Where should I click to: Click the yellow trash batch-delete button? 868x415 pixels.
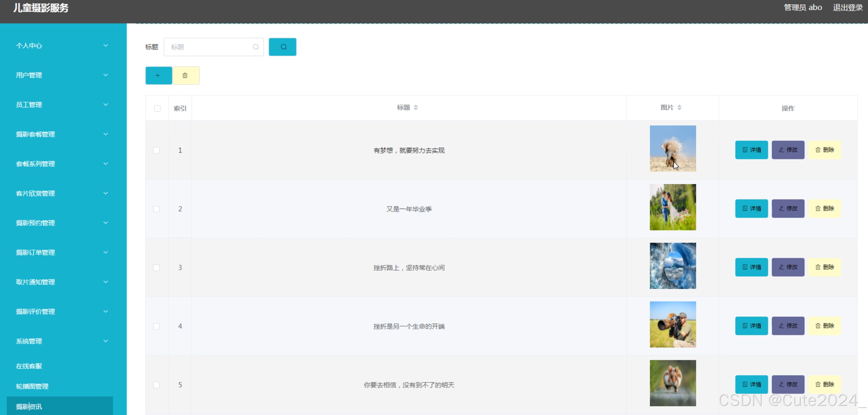[186, 75]
